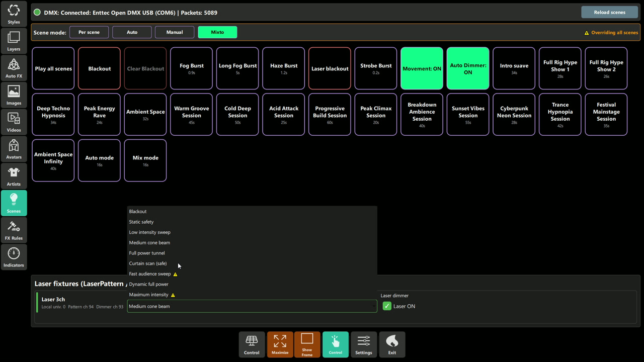Start the Festival Mainstage Session scene
644x362 pixels.
606,115
